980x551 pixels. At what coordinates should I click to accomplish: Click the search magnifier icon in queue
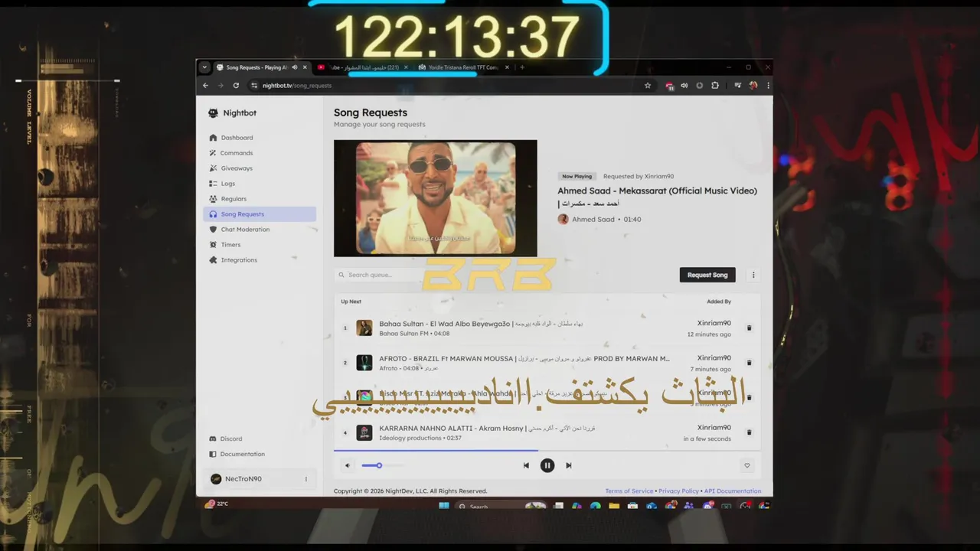coord(341,275)
